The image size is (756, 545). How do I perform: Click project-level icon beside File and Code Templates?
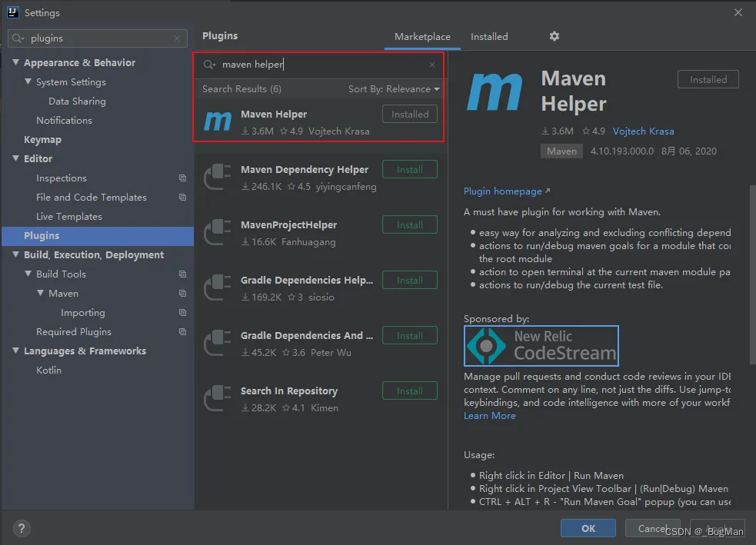click(183, 197)
